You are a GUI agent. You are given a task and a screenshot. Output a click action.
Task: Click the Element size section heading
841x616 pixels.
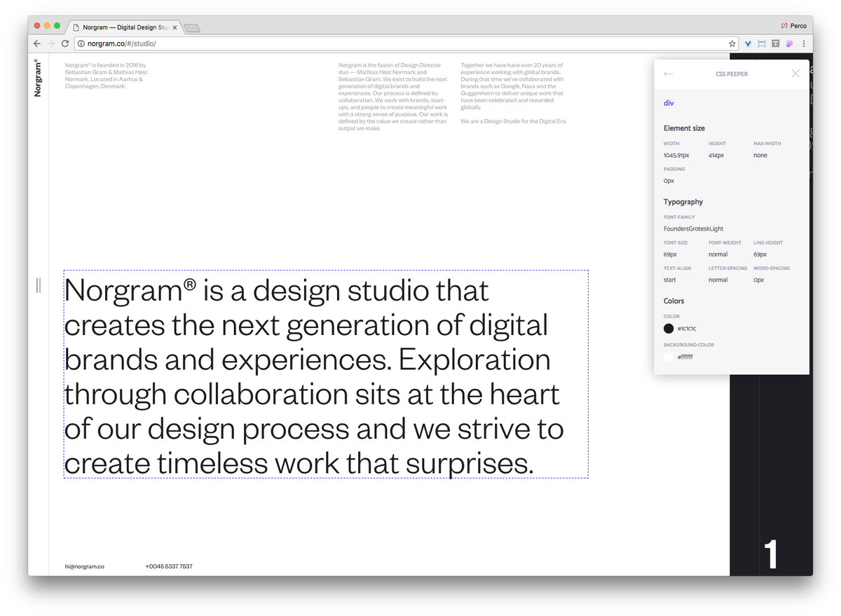coord(684,128)
